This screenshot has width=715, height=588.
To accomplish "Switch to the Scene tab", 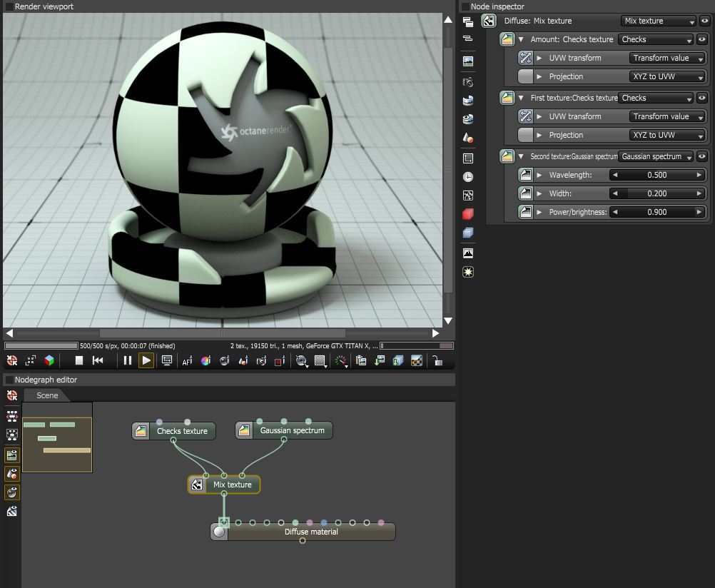I will 47,395.
